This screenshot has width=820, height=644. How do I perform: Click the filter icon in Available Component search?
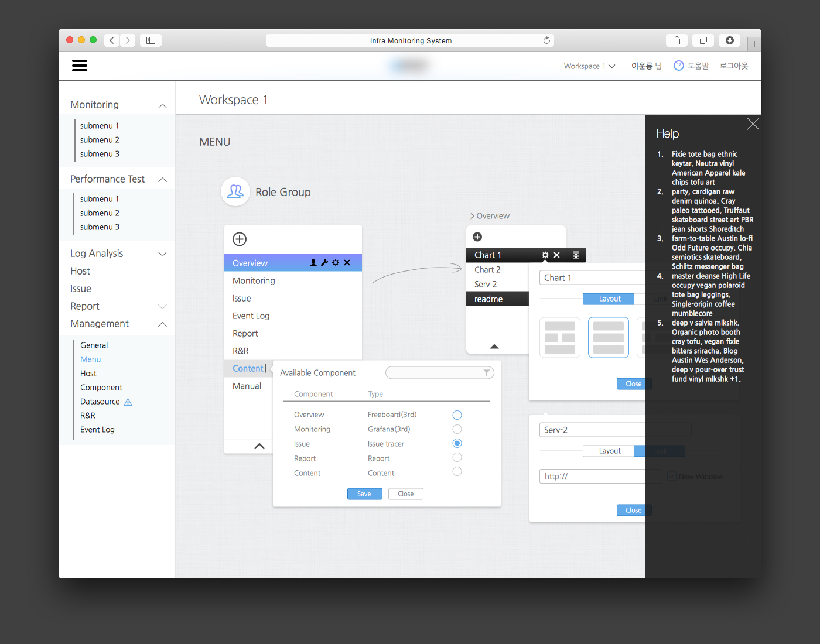click(x=487, y=373)
